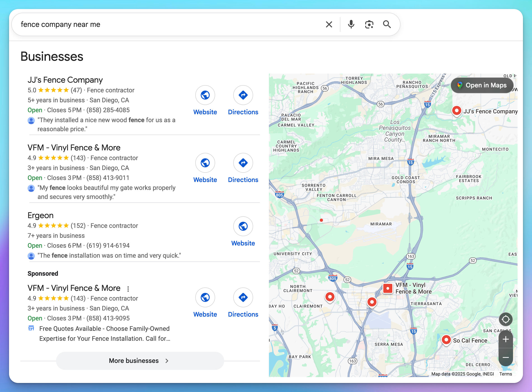Click Directions for non-sponsored VFM listing
The width and height of the screenshot is (532, 392).
(x=243, y=163)
